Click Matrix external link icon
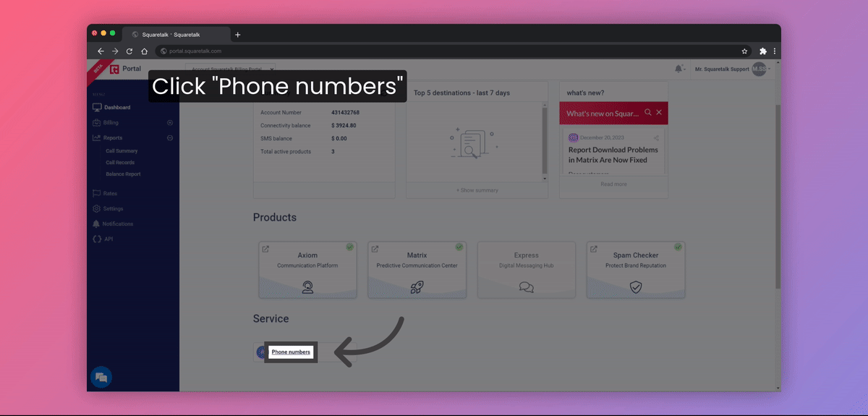Image resolution: width=868 pixels, height=416 pixels. point(375,249)
